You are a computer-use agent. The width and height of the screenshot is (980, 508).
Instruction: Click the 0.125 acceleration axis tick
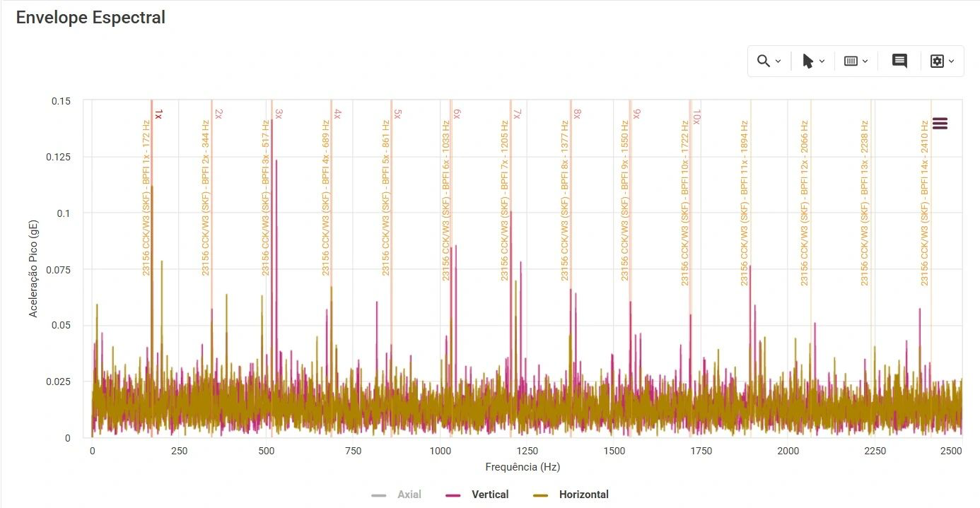tap(58, 157)
